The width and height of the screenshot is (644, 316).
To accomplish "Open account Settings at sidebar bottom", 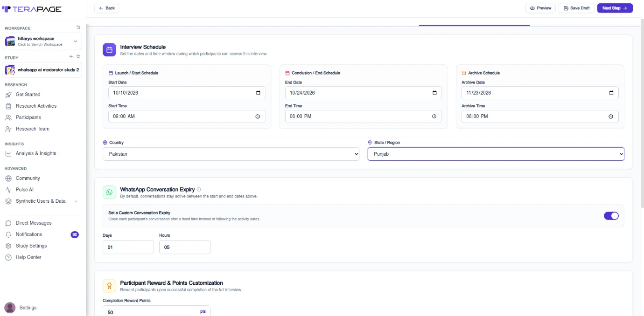I will pyautogui.click(x=28, y=308).
